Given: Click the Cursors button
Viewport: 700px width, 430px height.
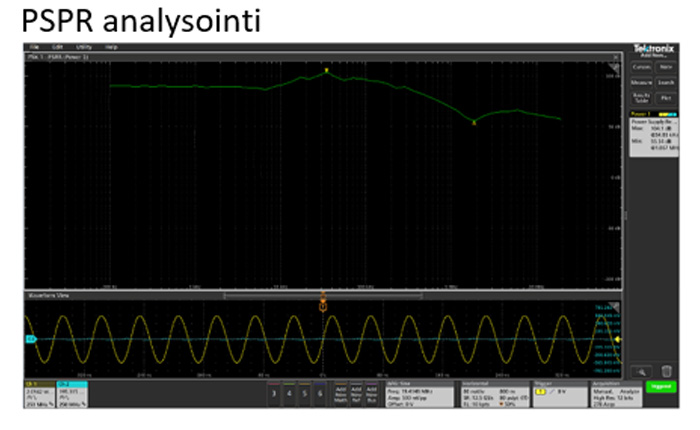Looking at the screenshot, I should point(641,67).
